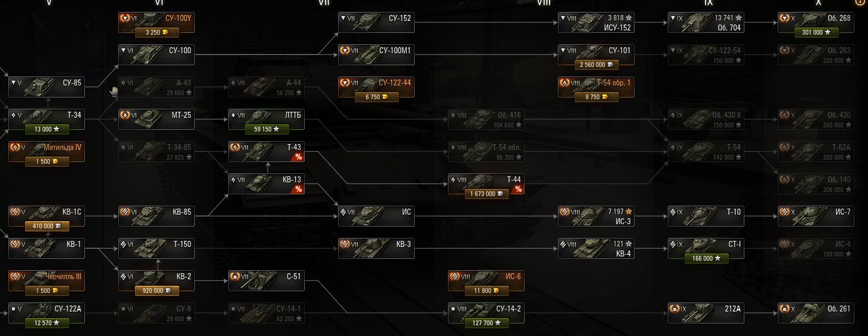Click the СТ-I research cost 166 000

pos(706,258)
